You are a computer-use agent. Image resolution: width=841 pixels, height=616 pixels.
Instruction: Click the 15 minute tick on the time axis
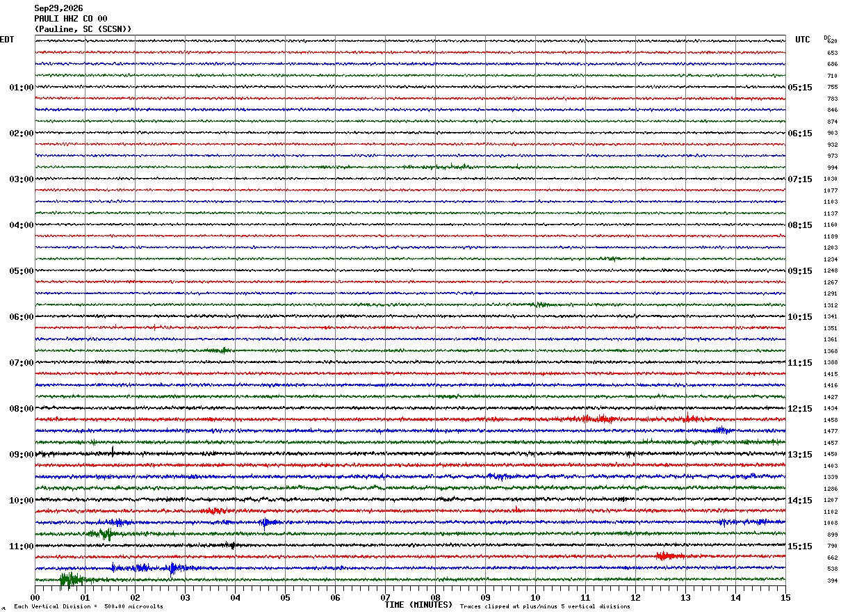[785, 597]
